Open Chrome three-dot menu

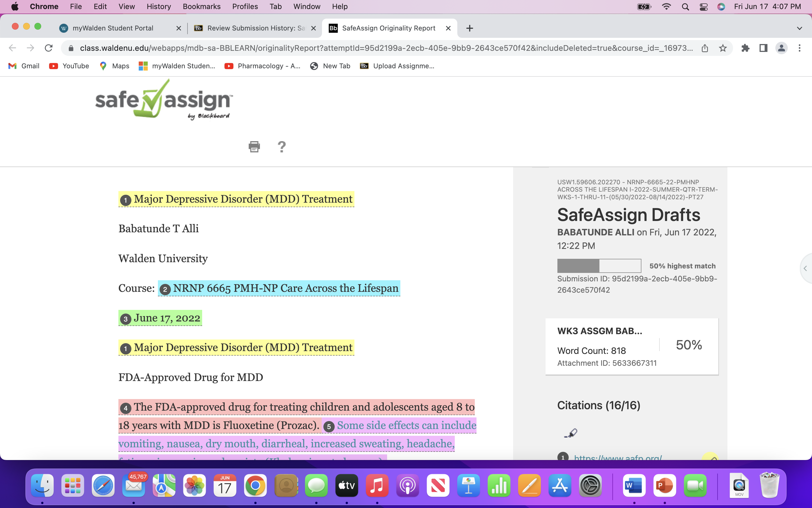coord(800,48)
